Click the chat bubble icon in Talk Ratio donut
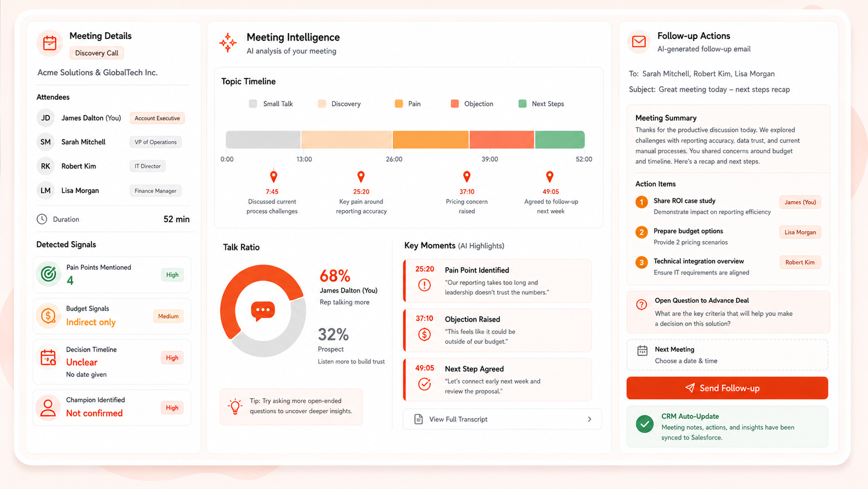868x489 pixels. point(263,311)
